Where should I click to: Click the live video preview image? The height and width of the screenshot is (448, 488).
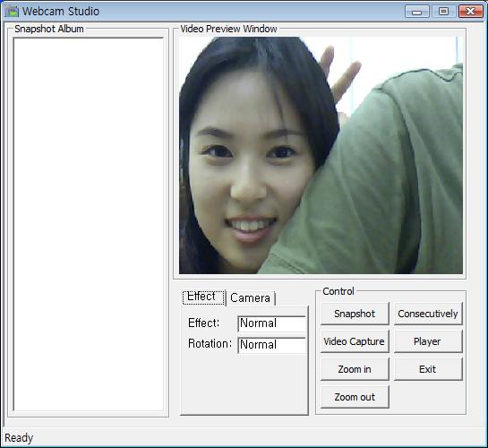[321, 155]
